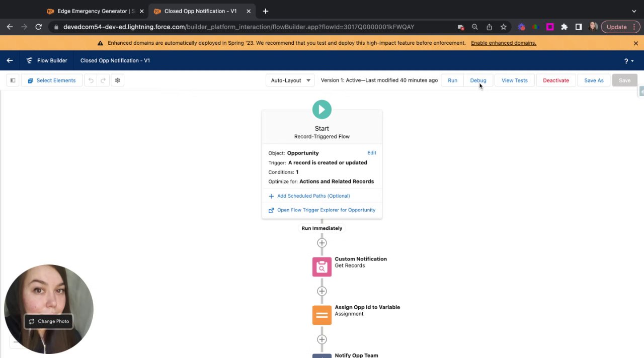Click the Notify Opp Team element icon
Screen dimensions: 644x358
click(322, 355)
